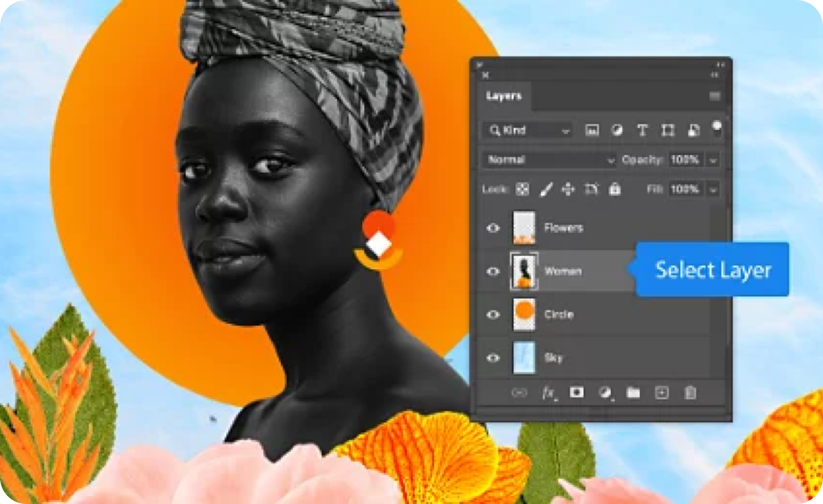This screenshot has width=823, height=504.
Task: Click the Fill 100% value field
Action: (x=685, y=190)
